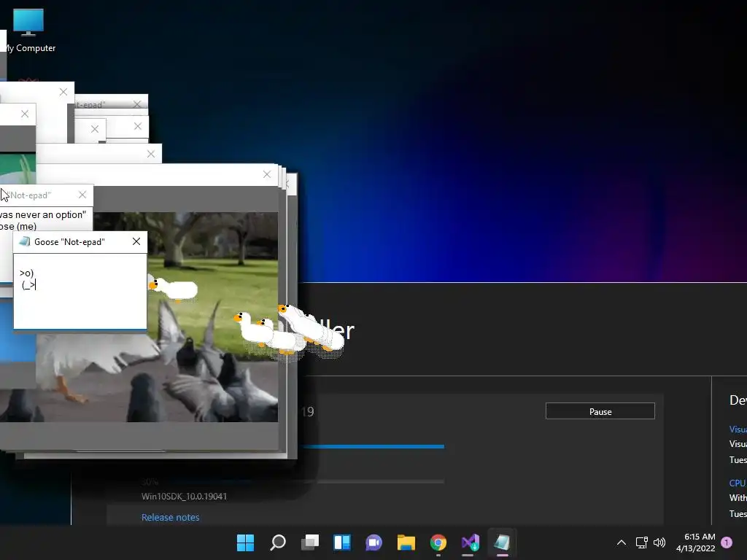Viewport: 747px width, 560px height.
Task: Open the Windows Start menu
Action: click(246, 542)
